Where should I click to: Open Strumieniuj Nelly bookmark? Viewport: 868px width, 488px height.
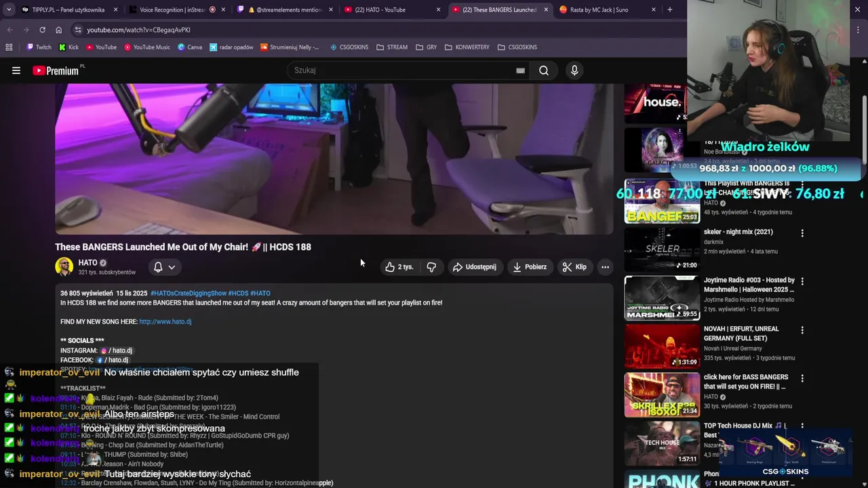290,47
